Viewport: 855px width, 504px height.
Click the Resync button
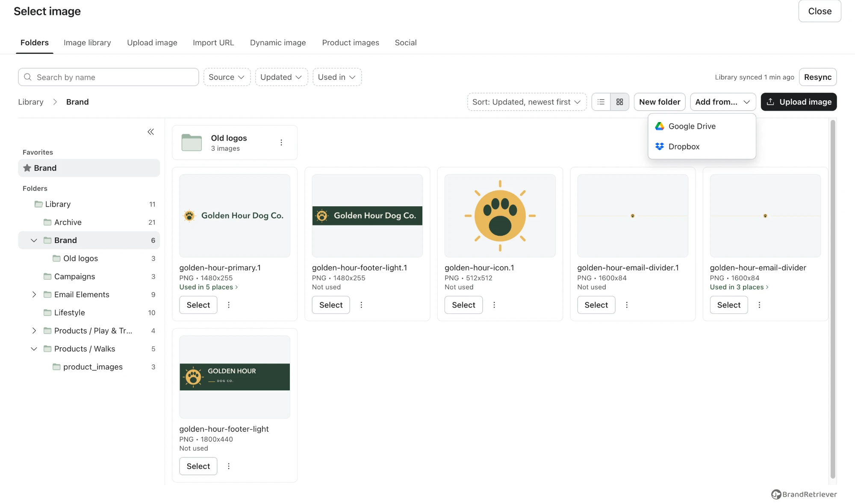[x=817, y=77]
